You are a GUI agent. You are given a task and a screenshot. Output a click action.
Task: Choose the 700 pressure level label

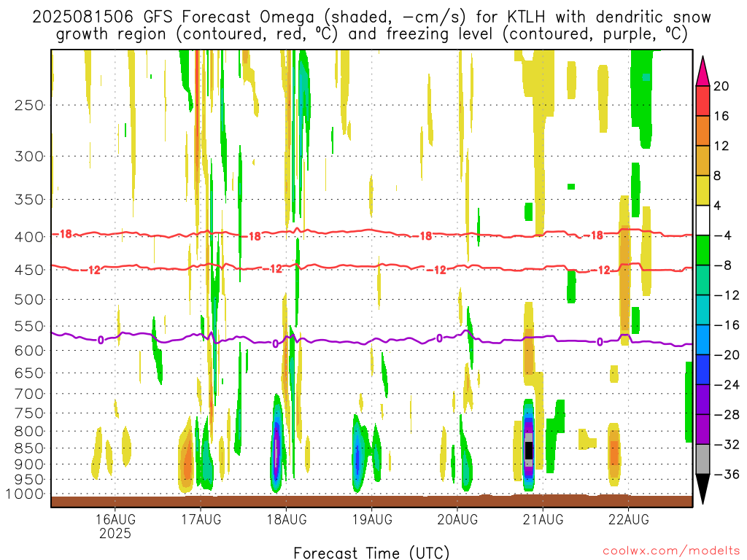click(29, 394)
